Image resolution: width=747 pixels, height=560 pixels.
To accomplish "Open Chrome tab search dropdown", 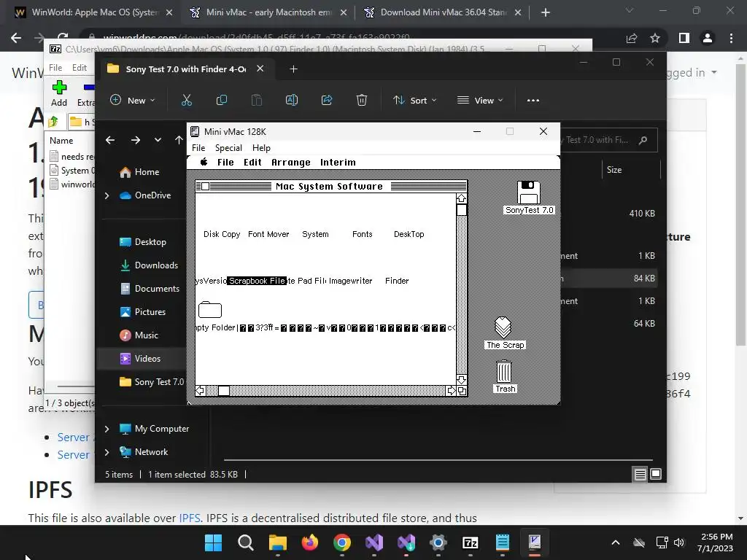I will [x=630, y=10].
